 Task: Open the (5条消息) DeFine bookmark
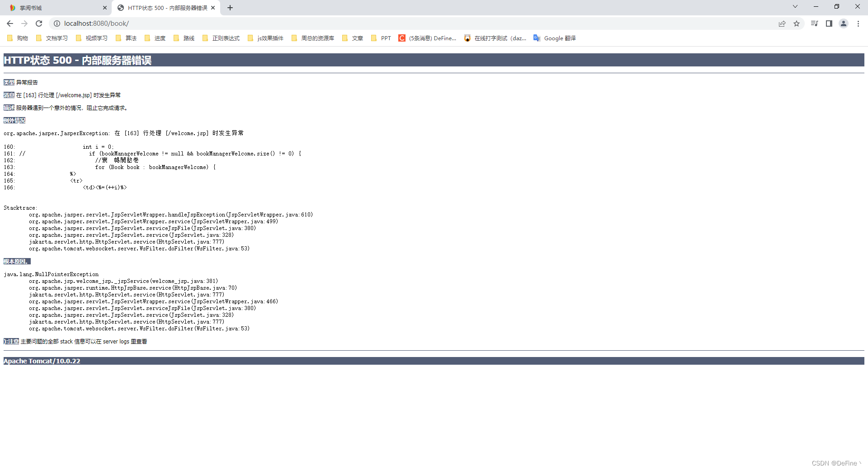[x=428, y=38]
